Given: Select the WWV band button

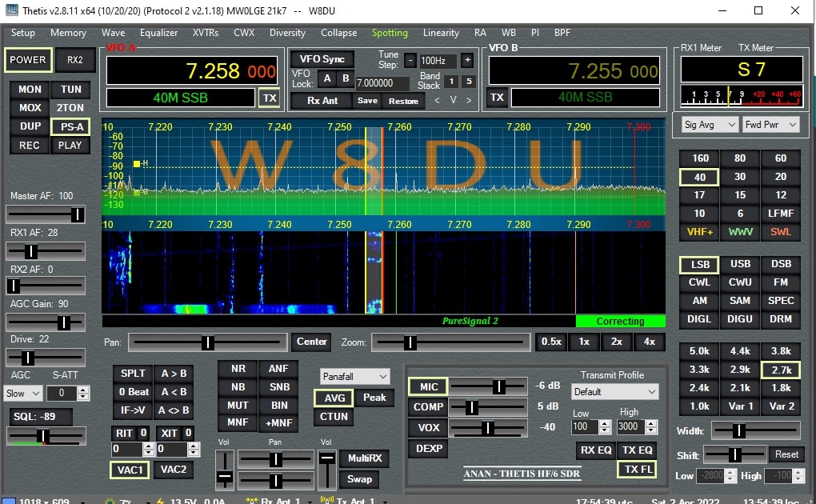Looking at the screenshot, I should tap(740, 232).
